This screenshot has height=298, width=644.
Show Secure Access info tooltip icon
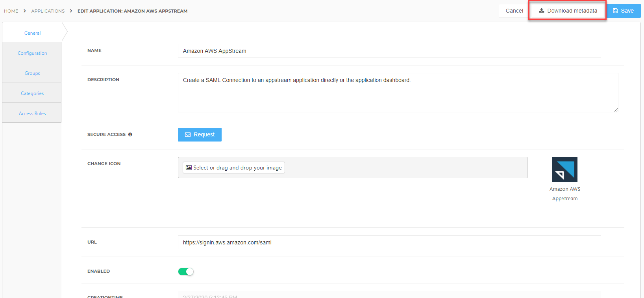pyautogui.click(x=130, y=134)
